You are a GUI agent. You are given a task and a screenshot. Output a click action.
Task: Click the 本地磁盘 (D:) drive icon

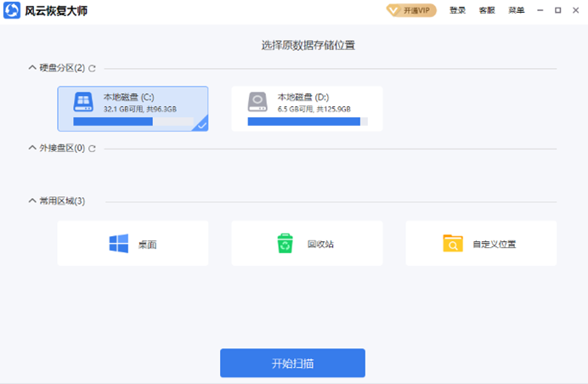257,102
